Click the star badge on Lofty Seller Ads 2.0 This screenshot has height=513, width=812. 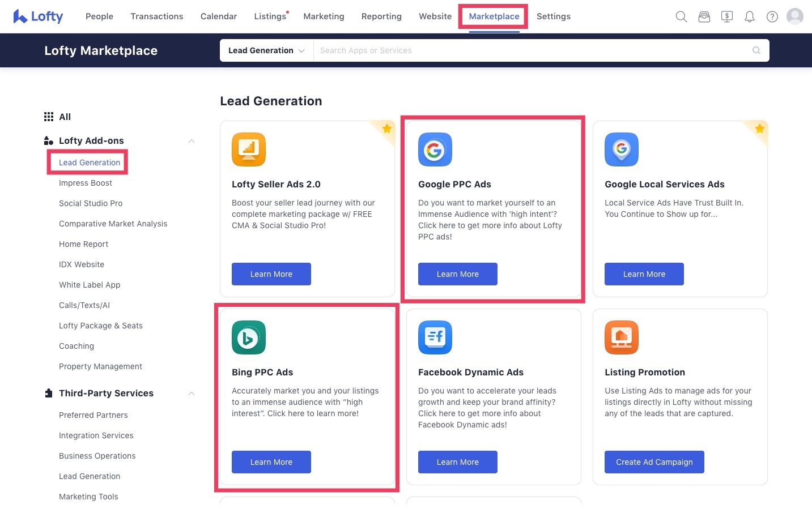[x=386, y=129]
